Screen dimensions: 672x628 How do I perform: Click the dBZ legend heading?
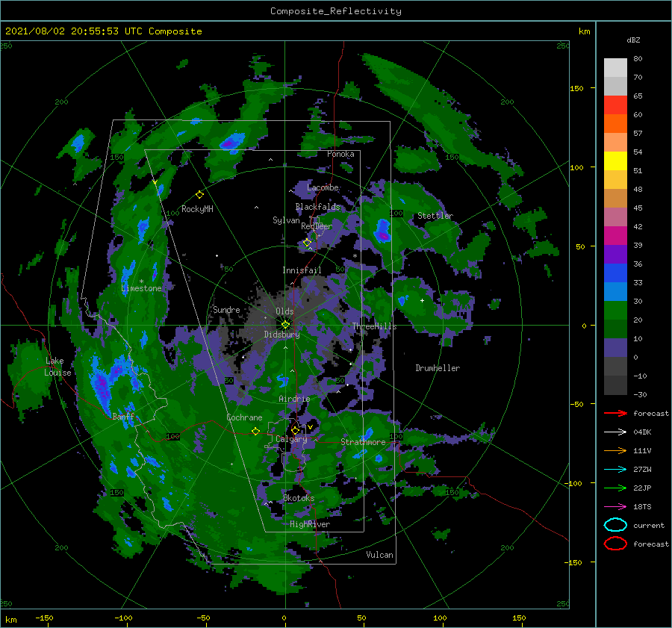click(x=633, y=40)
